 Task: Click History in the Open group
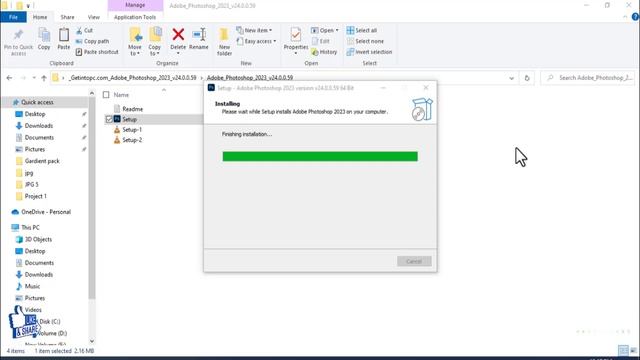[324, 52]
